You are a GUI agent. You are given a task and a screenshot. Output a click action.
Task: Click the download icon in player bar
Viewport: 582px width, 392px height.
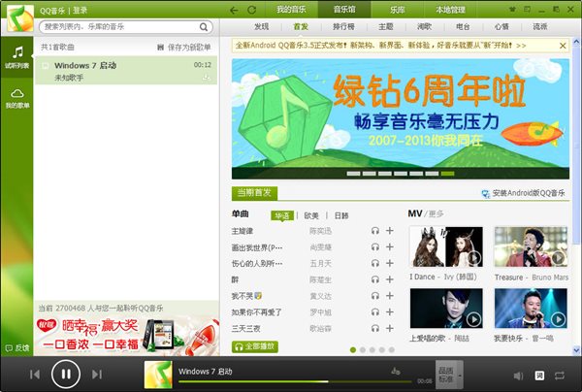[396, 371]
